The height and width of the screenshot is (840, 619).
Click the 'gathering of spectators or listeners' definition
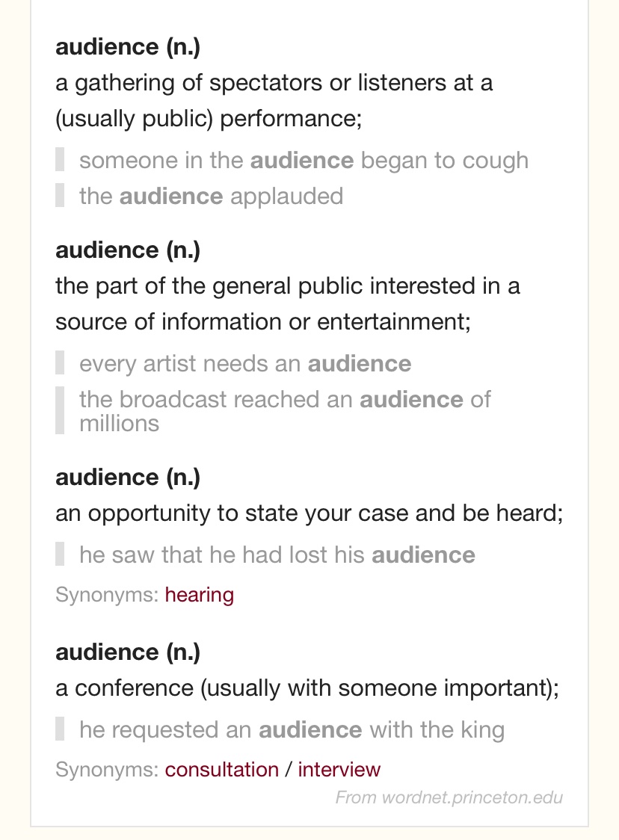274,101
